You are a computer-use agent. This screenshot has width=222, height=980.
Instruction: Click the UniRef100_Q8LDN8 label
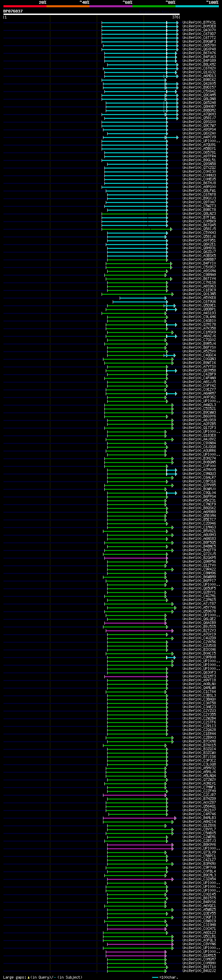tap(199, 99)
